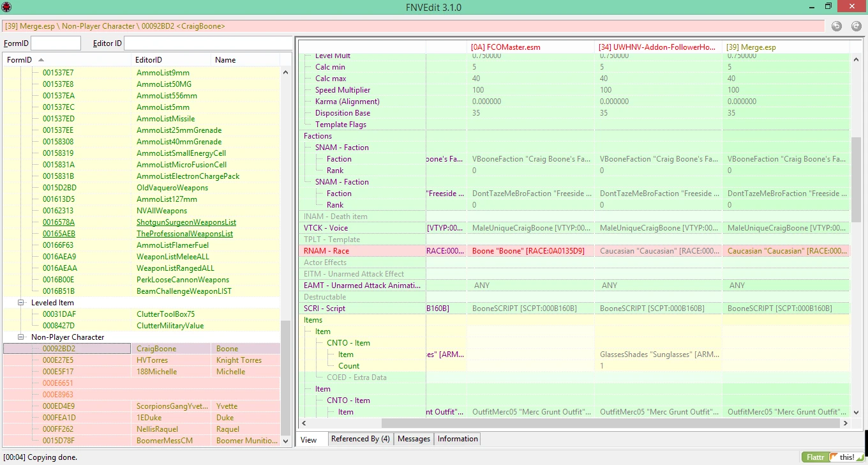The height and width of the screenshot is (465, 868).
Task: Click the [0A] FCOMaster.esm column header
Action: click(x=531, y=47)
